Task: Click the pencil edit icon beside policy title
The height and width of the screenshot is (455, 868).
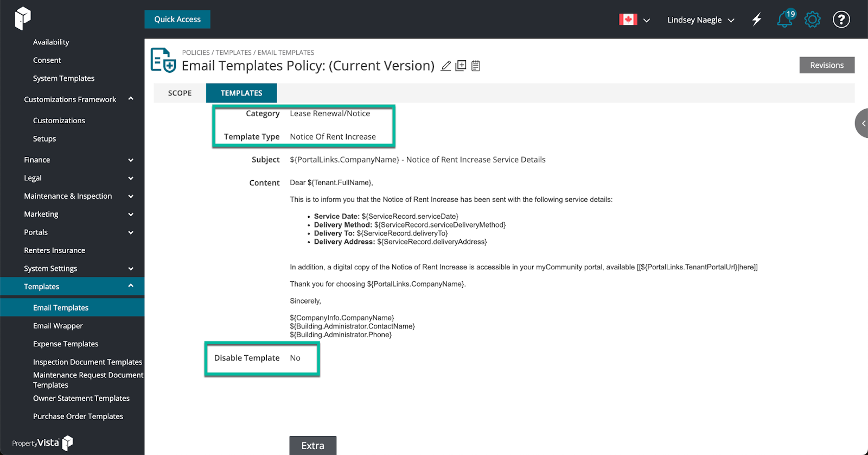Action: (446, 66)
